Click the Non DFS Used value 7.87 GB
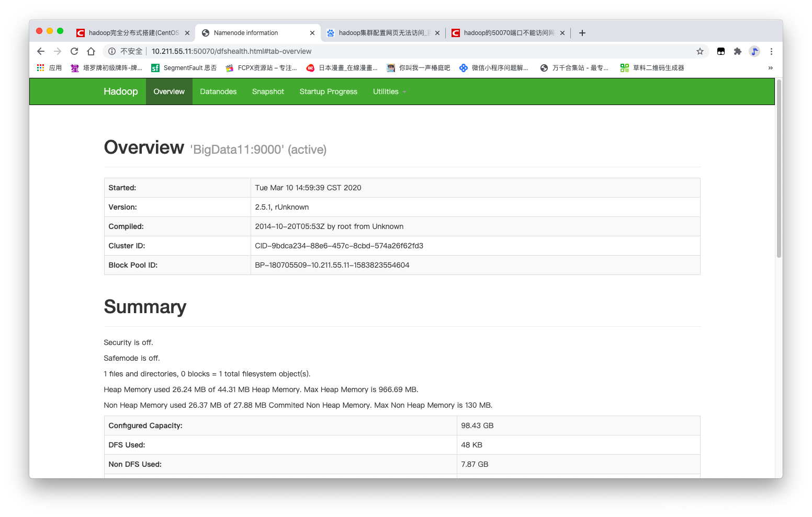Viewport: 812px width, 517px height. click(x=475, y=464)
